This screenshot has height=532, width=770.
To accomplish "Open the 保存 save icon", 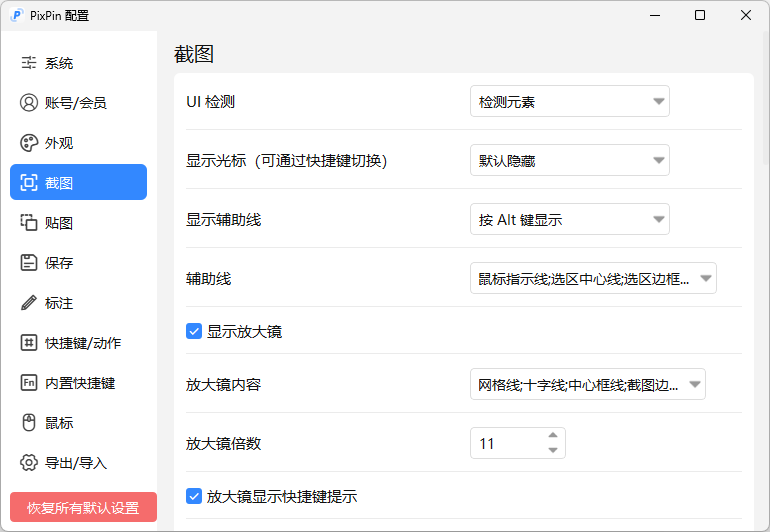I will [x=29, y=263].
